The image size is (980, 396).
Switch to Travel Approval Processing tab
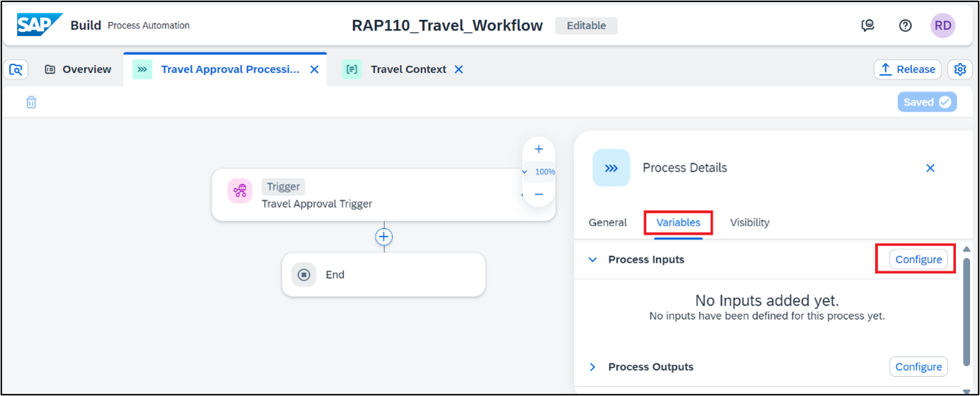point(225,69)
